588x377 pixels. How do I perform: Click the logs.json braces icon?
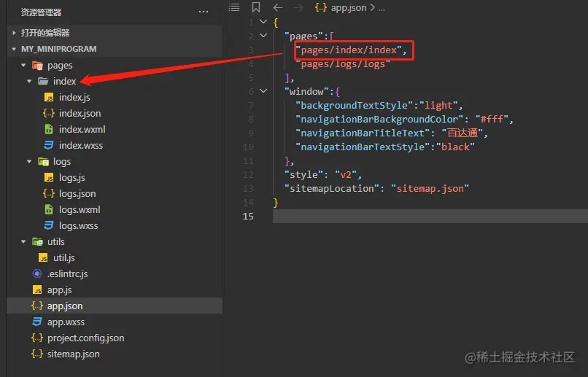[49, 193]
